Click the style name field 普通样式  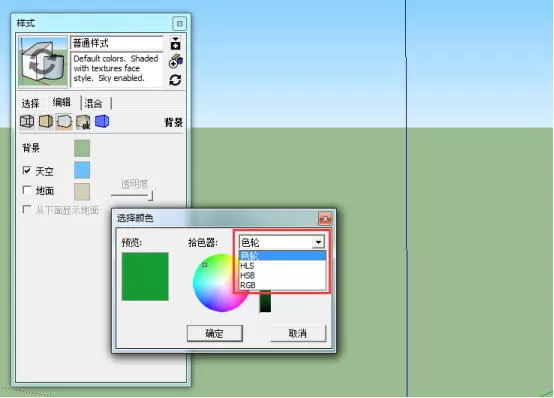pos(117,43)
